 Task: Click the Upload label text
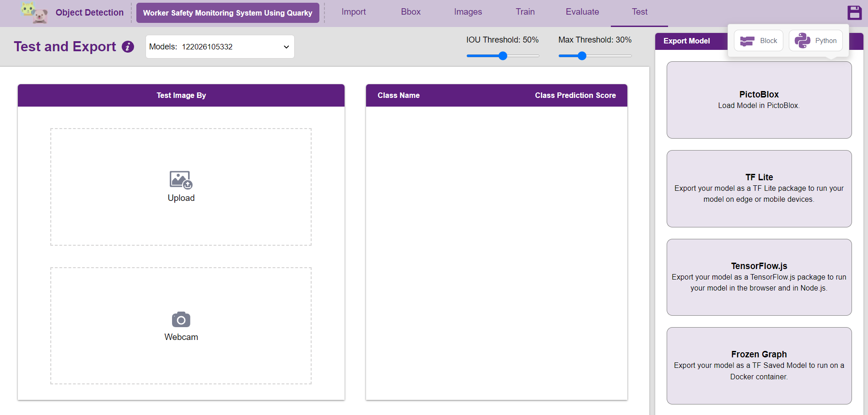181,198
